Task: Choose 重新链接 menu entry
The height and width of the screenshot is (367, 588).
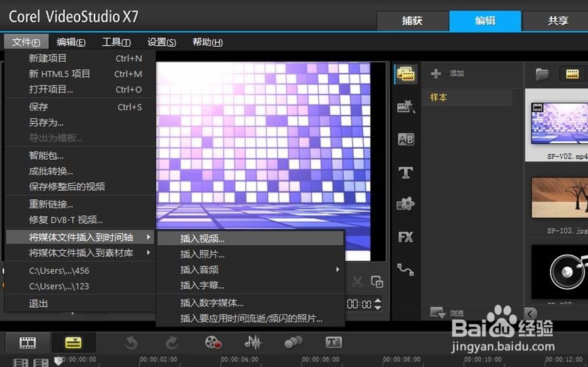Action: pyautogui.click(x=80, y=204)
